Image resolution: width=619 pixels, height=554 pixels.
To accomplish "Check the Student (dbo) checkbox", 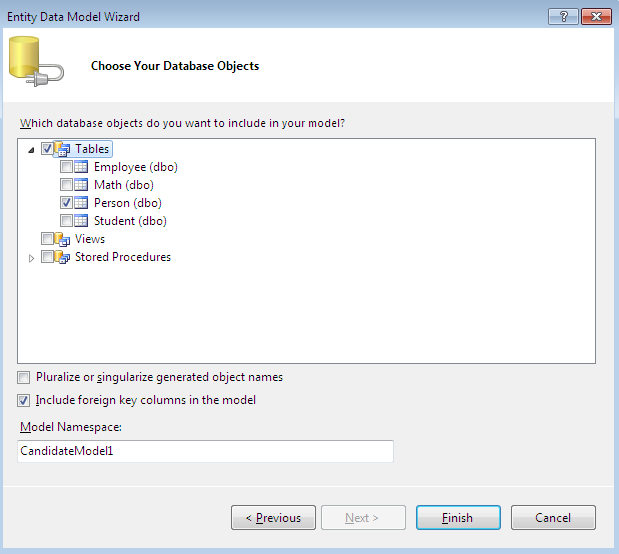I will [66, 220].
